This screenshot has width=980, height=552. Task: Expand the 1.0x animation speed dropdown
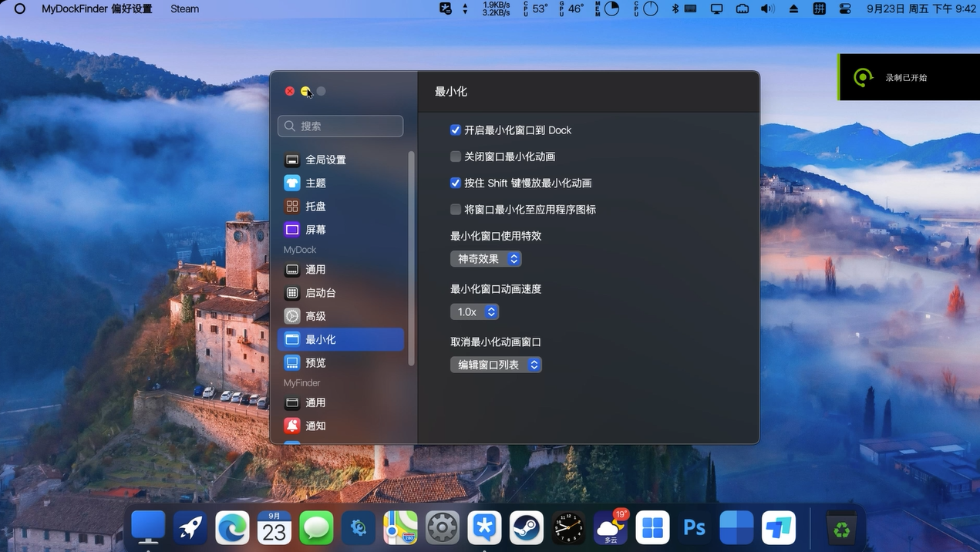coord(474,311)
